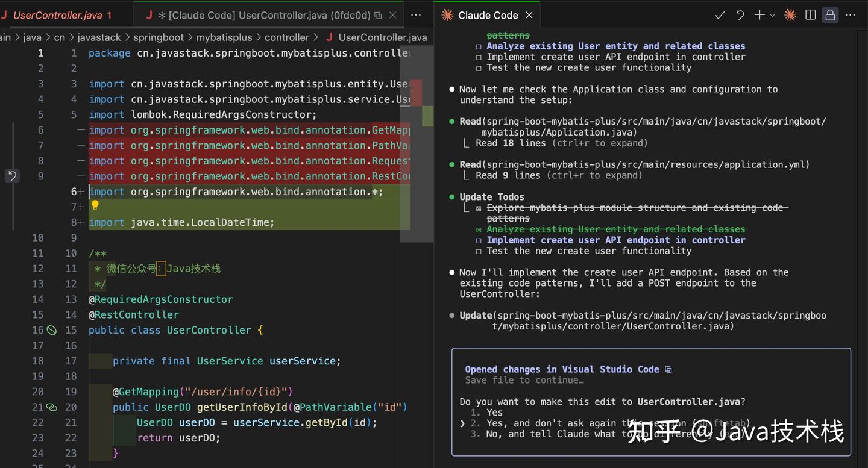The height and width of the screenshot is (468, 868).
Task: Click the revert icon in the diff gutter
Action: [x=12, y=175]
